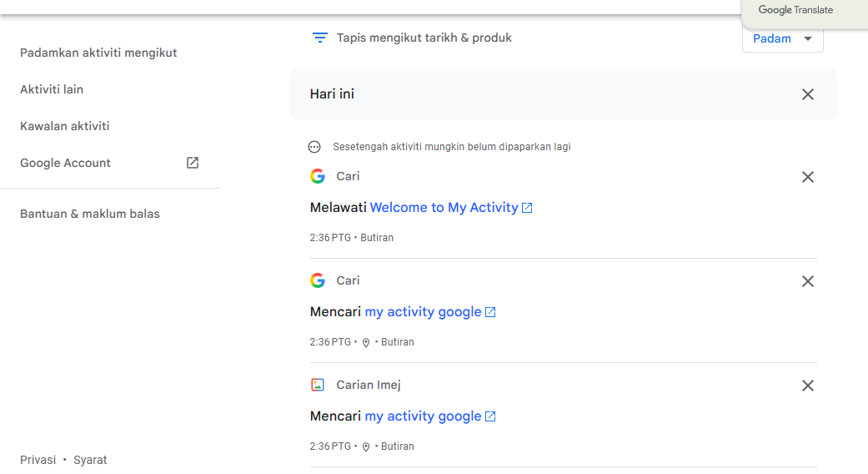Open Padamkan aktiviti mengikut in sidebar
868x474 pixels.
[x=98, y=53]
